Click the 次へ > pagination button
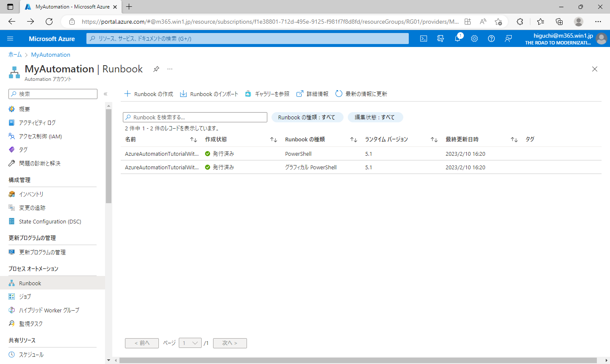This screenshot has width=610, height=364. click(x=230, y=343)
